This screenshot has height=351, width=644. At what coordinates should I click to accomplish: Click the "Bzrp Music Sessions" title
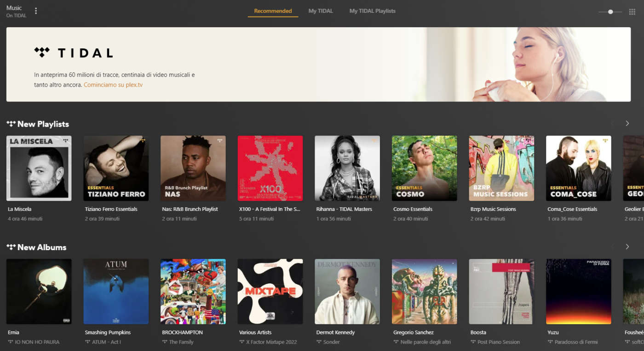pos(494,209)
